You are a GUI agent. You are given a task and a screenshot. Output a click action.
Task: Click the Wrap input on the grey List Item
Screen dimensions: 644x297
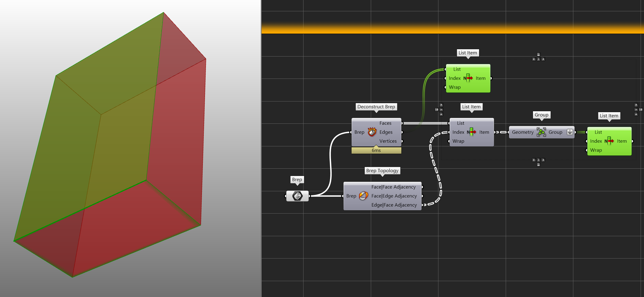[458, 141]
